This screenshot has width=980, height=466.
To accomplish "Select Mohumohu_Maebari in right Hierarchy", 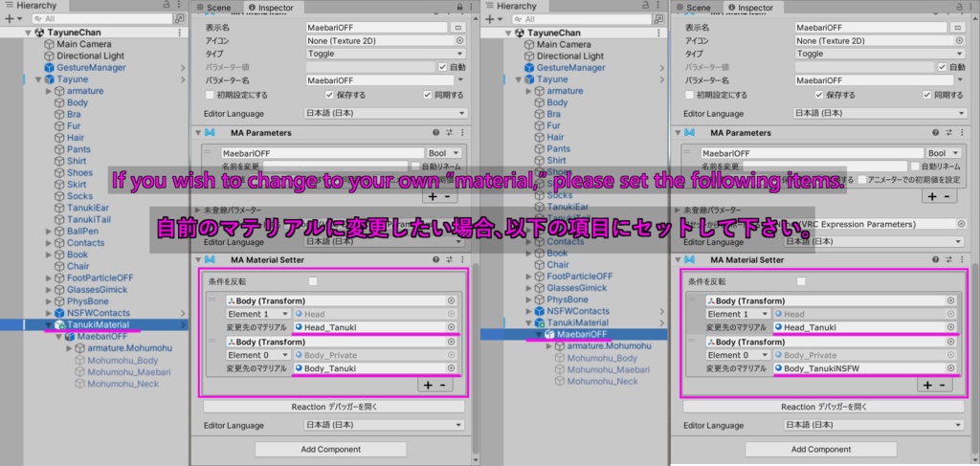I will click(608, 369).
